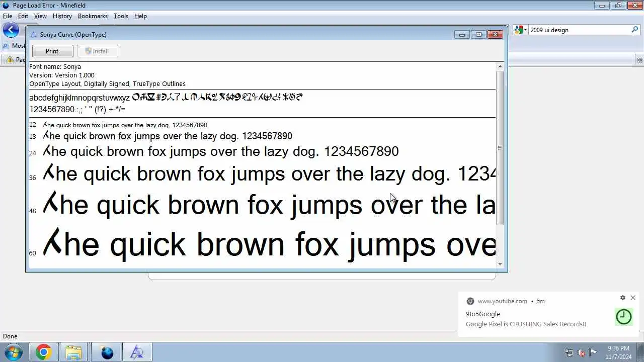Click 'Google Pixel is CRUSHING Sales Records!!' text
This screenshot has height=362, width=644.
[x=526, y=324]
